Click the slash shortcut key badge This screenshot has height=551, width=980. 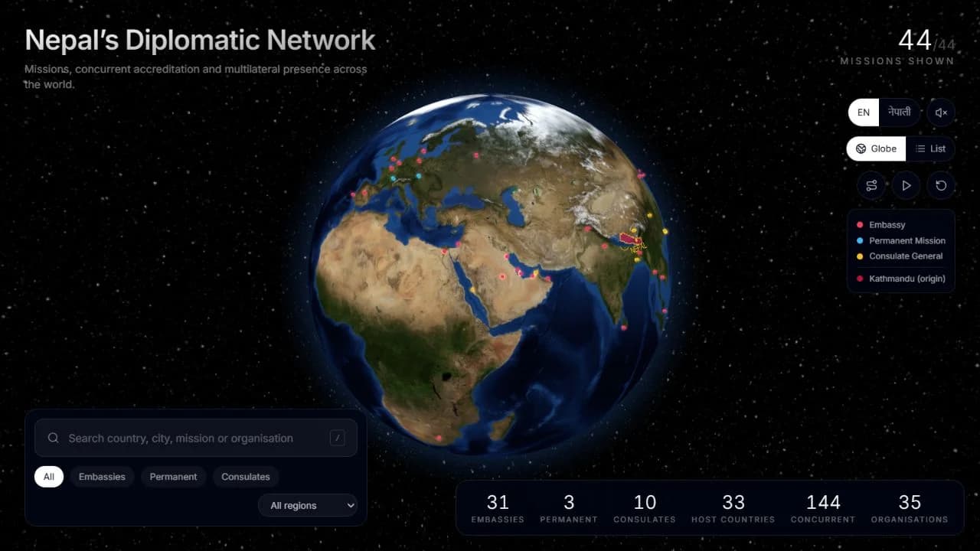(337, 438)
